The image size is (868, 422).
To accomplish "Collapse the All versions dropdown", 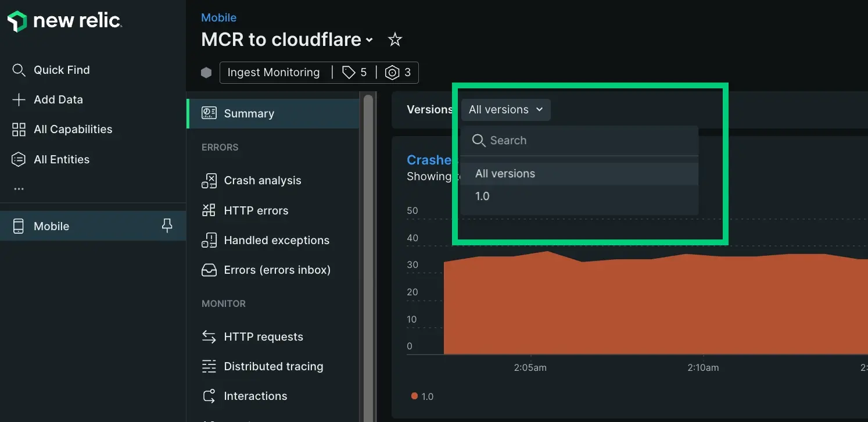I will tap(505, 110).
